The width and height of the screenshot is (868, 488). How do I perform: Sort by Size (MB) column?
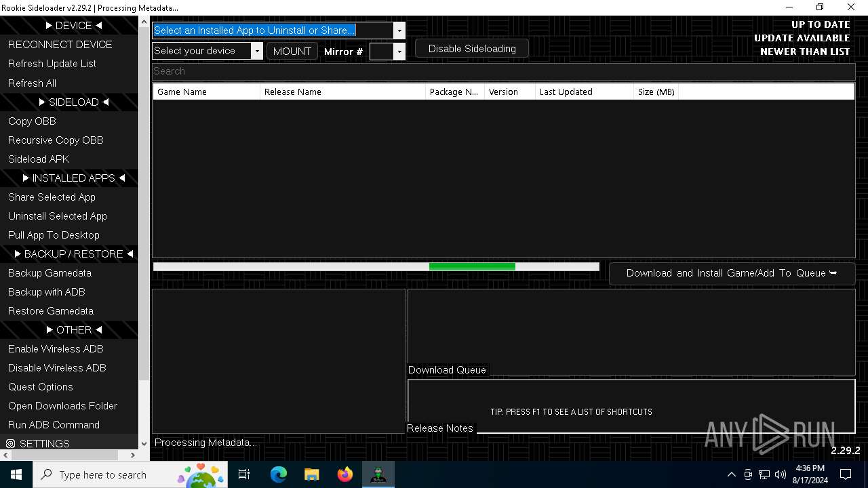click(656, 91)
